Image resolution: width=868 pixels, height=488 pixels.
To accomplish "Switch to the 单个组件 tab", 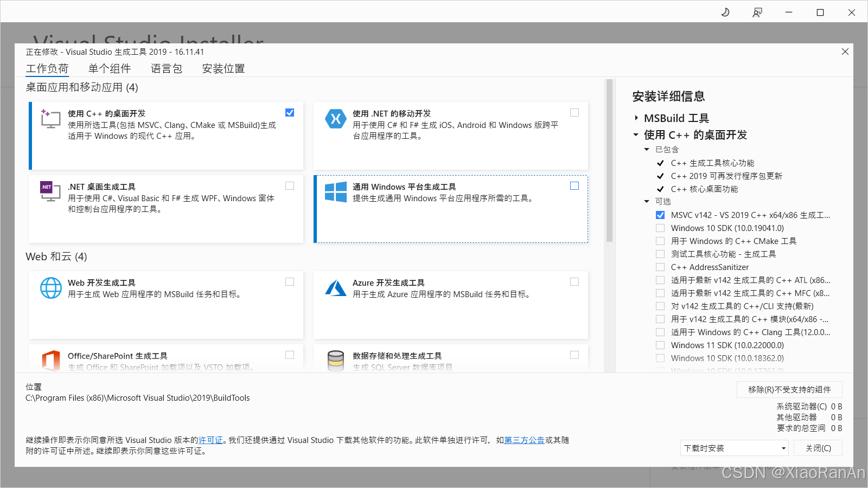I will (x=110, y=69).
